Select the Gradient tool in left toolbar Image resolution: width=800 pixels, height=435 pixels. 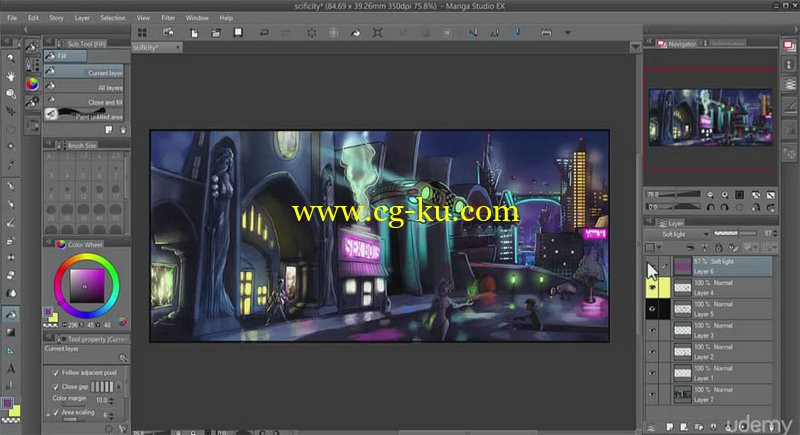(x=10, y=332)
